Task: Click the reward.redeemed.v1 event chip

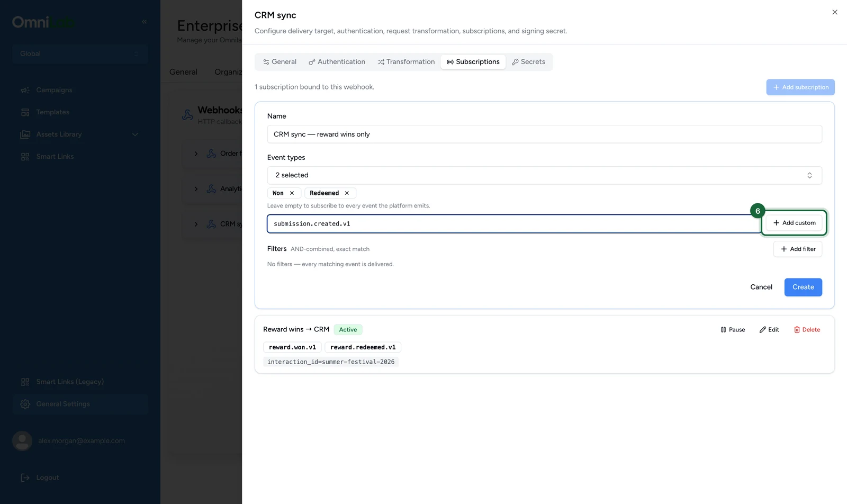Action: coord(363,347)
